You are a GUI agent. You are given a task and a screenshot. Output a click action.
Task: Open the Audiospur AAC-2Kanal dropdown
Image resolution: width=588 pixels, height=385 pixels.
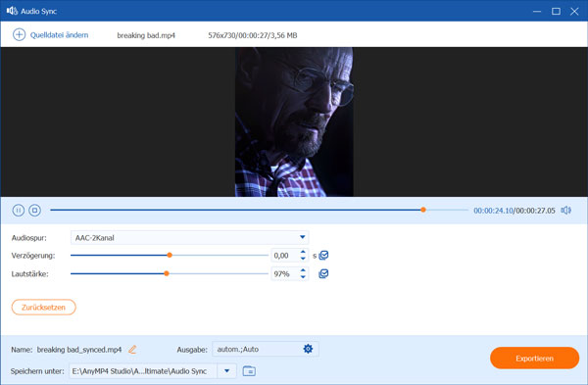point(190,237)
